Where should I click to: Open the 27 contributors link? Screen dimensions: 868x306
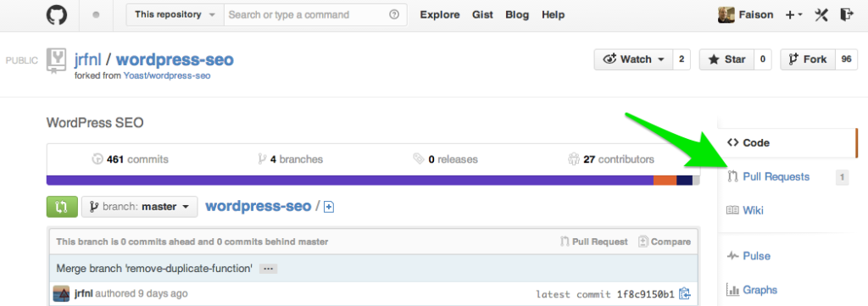611,159
